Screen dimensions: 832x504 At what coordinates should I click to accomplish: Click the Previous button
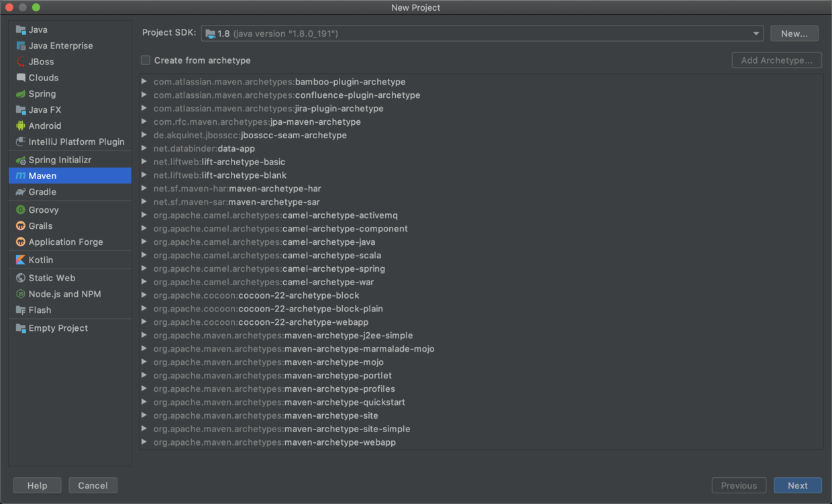pyautogui.click(x=739, y=485)
